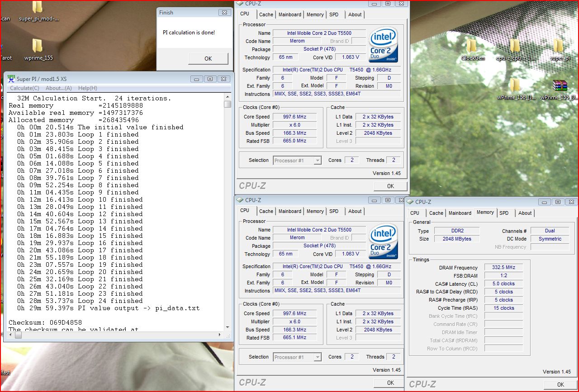Click the DRAM Frequency value 332.5 MHz
The height and width of the screenshot is (392, 579).
pyautogui.click(x=503, y=267)
